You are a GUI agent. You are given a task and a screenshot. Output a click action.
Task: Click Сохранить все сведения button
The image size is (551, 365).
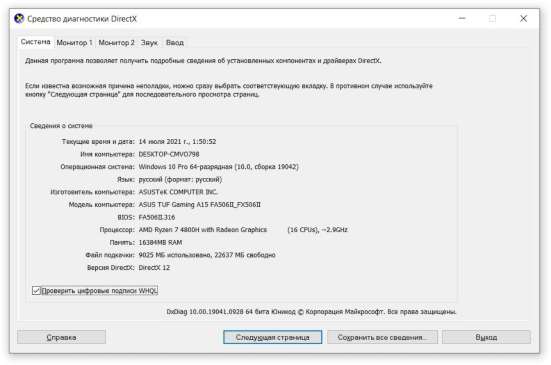tap(382, 337)
